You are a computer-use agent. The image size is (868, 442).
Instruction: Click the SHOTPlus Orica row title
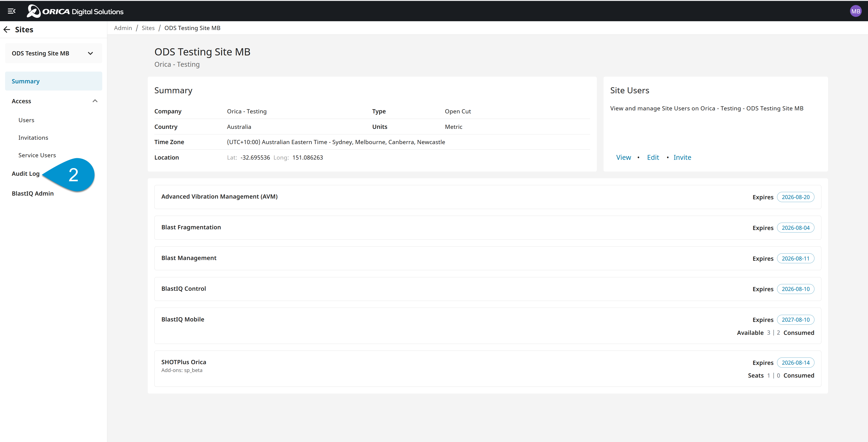pos(184,362)
